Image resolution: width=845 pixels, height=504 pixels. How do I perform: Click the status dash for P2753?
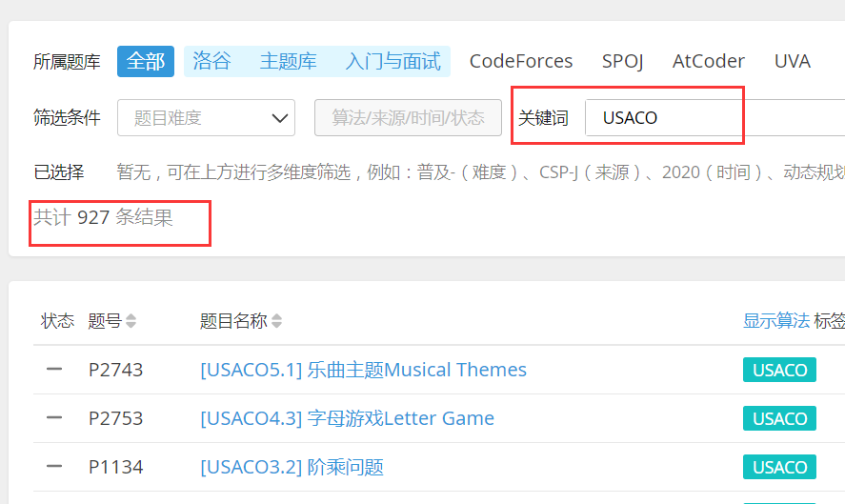pos(54,417)
